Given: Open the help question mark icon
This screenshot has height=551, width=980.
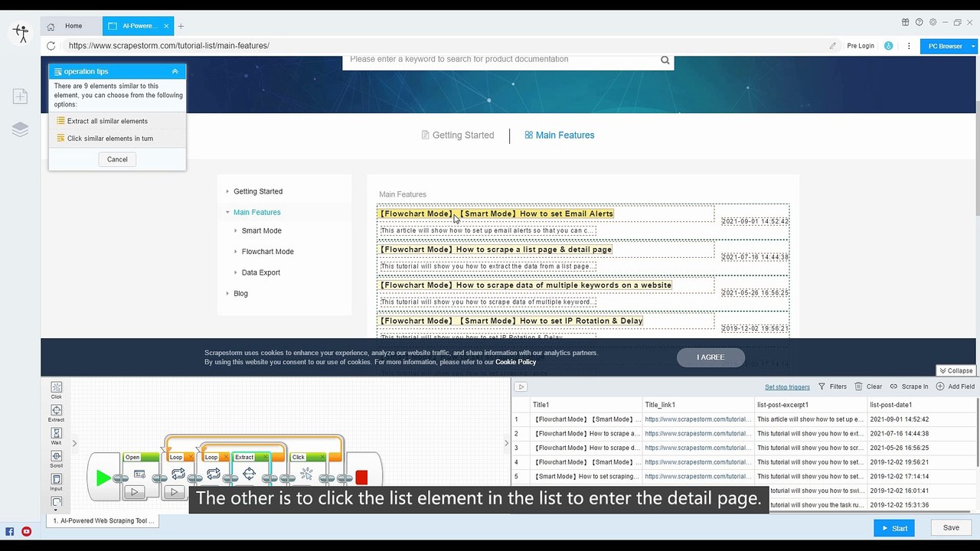Looking at the screenshot, I should pyautogui.click(x=920, y=22).
